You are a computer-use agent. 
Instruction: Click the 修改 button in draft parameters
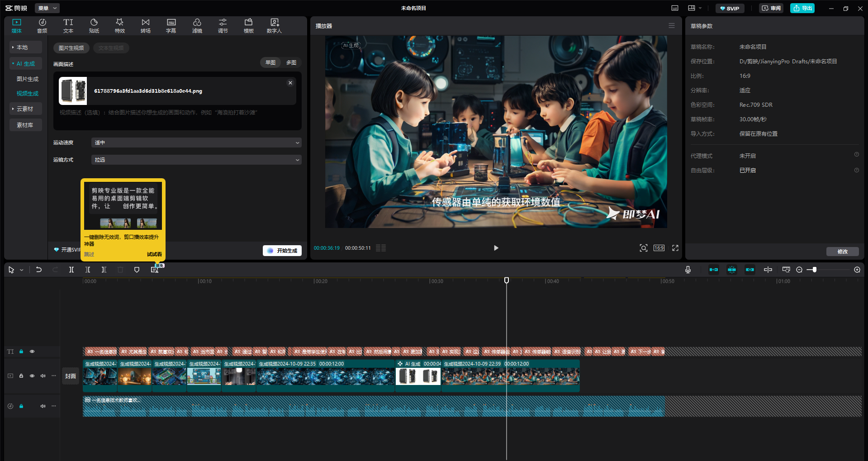842,252
